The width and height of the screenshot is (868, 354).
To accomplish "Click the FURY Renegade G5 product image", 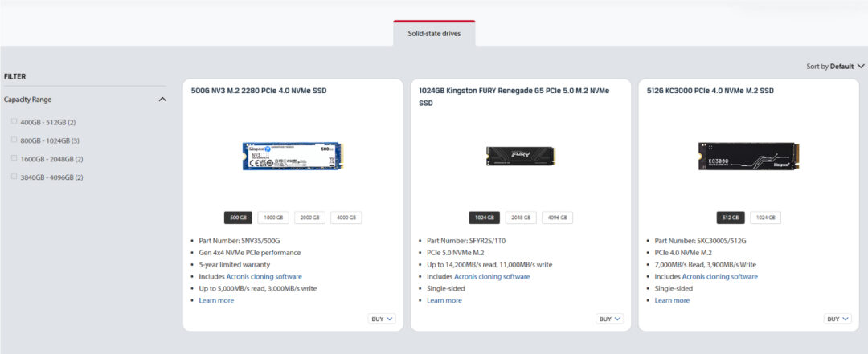I will click(x=520, y=155).
